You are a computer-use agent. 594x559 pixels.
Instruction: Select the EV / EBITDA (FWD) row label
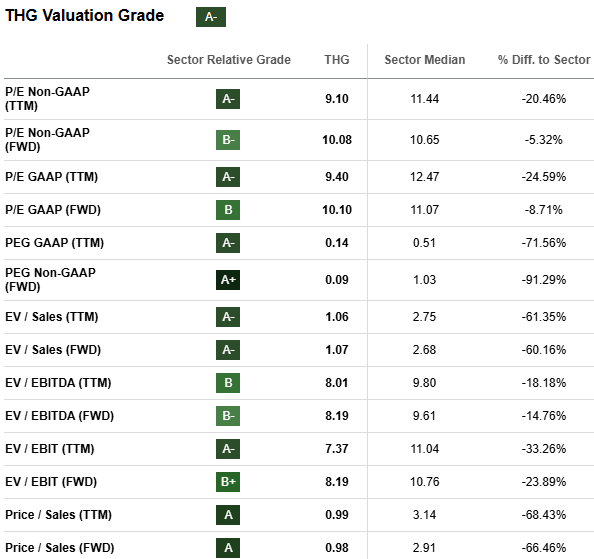[x=59, y=416]
